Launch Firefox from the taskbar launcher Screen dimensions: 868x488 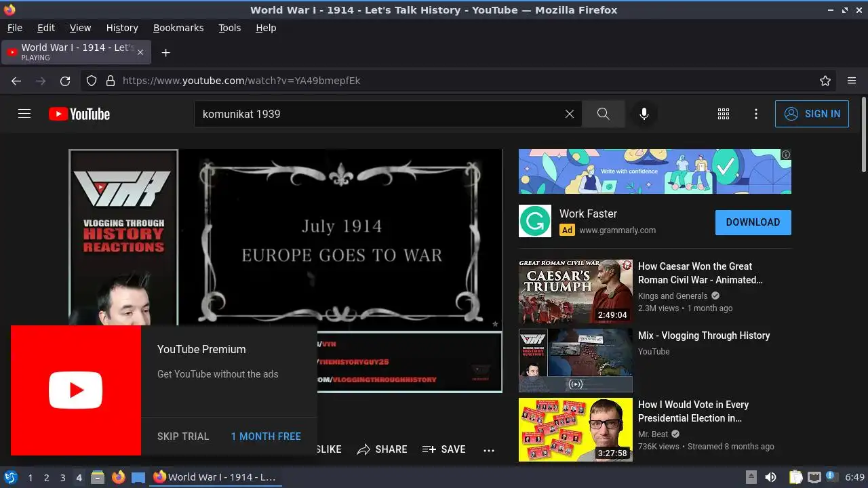(x=119, y=477)
